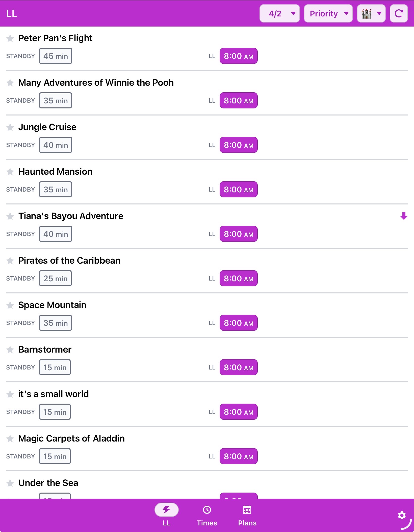Tap the calendar icon above Plans
The image size is (414, 532).
[247, 510]
